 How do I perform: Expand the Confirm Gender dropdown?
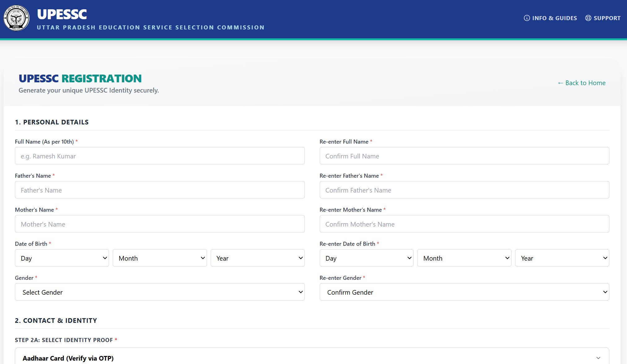coord(464,292)
